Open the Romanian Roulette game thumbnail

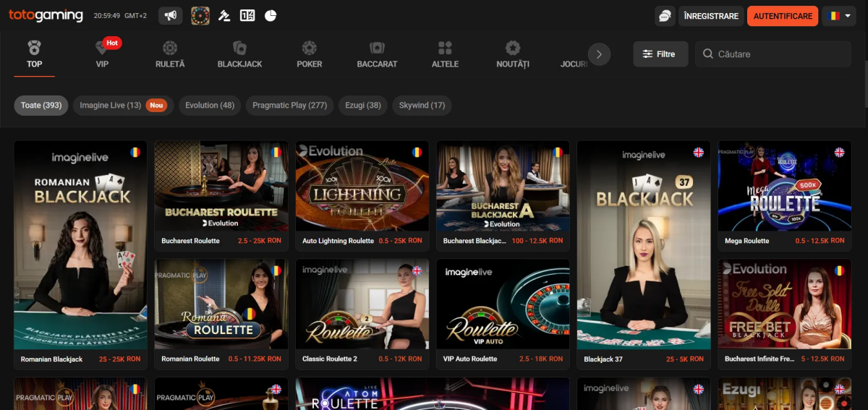221,304
